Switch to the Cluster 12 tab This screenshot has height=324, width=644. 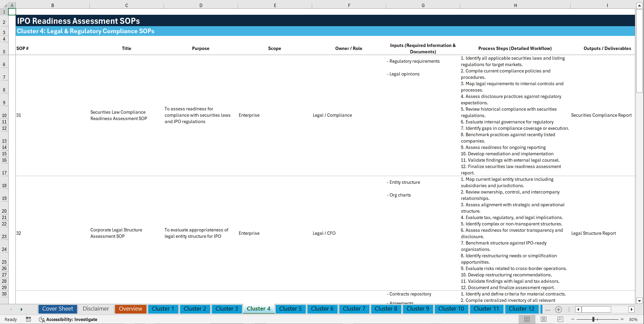(522, 309)
